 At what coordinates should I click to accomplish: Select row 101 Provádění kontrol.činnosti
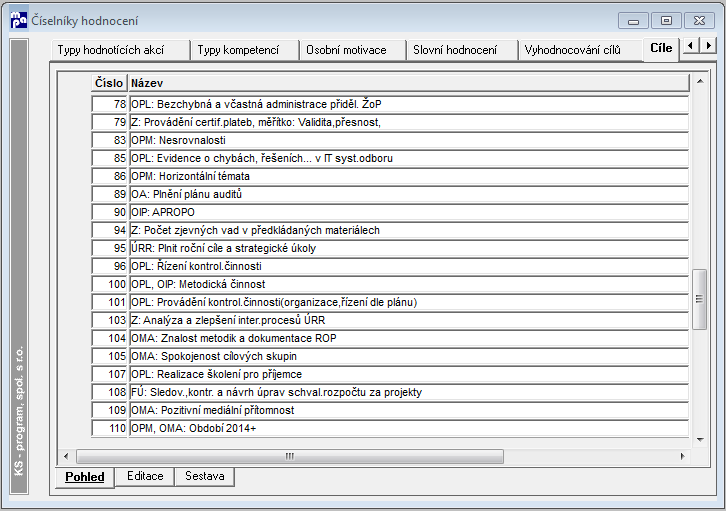click(390, 302)
